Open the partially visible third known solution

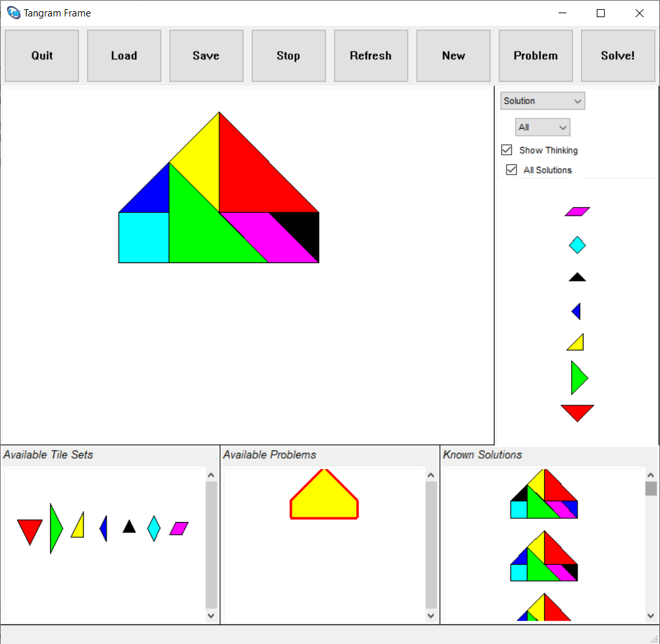click(544, 607)
